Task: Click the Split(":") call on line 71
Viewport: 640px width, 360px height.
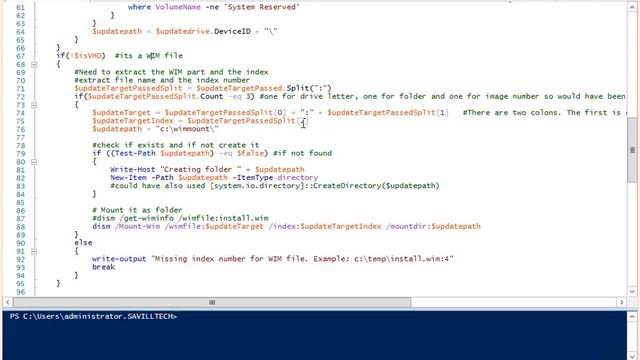Action: tap(309, 88)
